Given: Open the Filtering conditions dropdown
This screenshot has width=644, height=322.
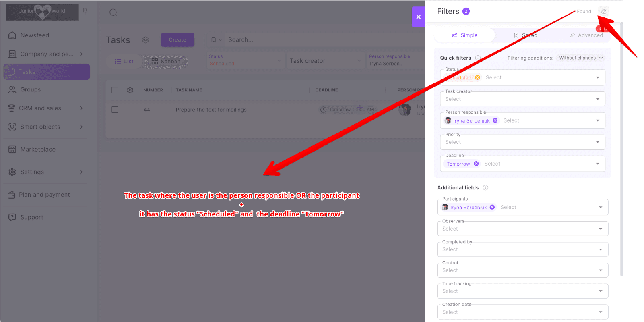Looking at the screenshot, I should pos(581,58).
